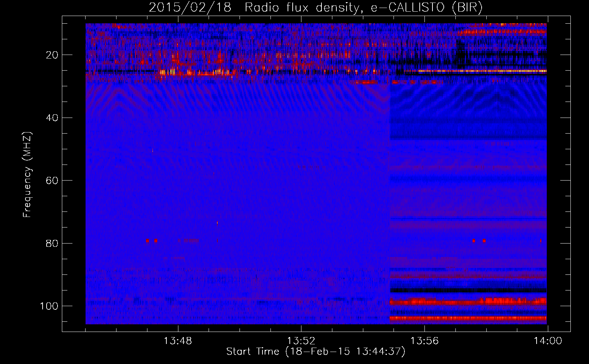
Task: Click the "Start Time (18-Feb-15 13:44:37)" x-axis label
Action: (316, 352)
